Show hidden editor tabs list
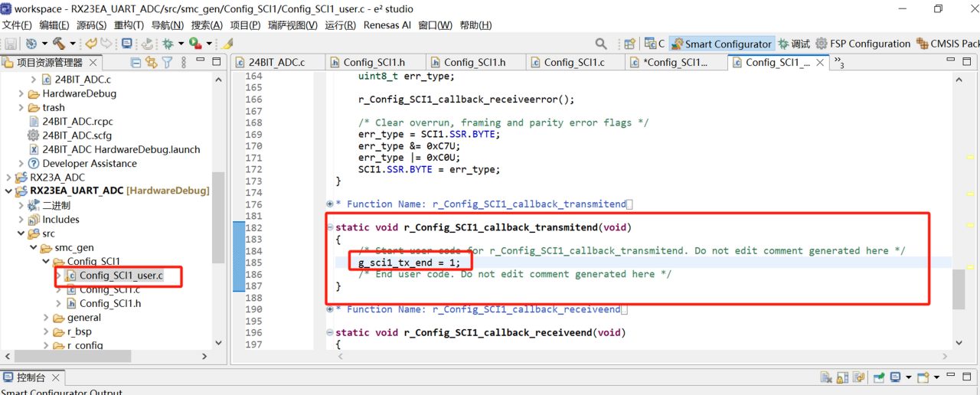The width and height of the screenshot is (980, 395). click(x=838, y=63)
